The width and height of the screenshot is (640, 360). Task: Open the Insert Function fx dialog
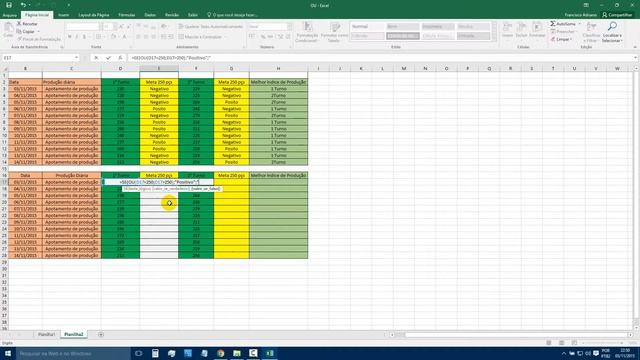coord(120,58)
